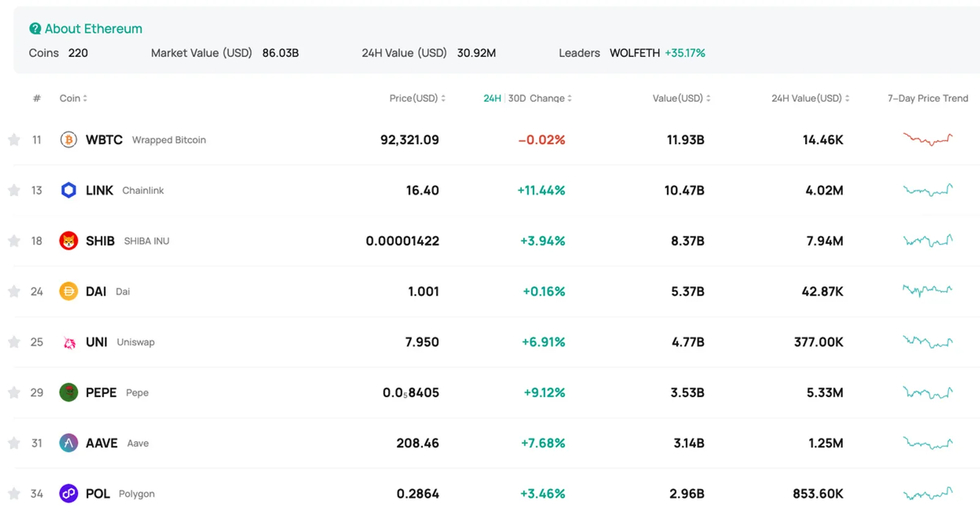
Task: Click the Chainlink hexagon logo
Action: [69, 190]
